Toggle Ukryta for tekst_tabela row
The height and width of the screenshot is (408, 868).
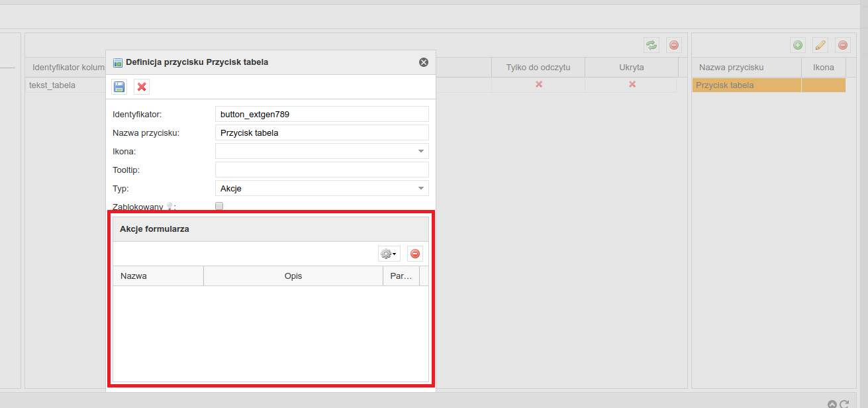[x=632, y=85]
